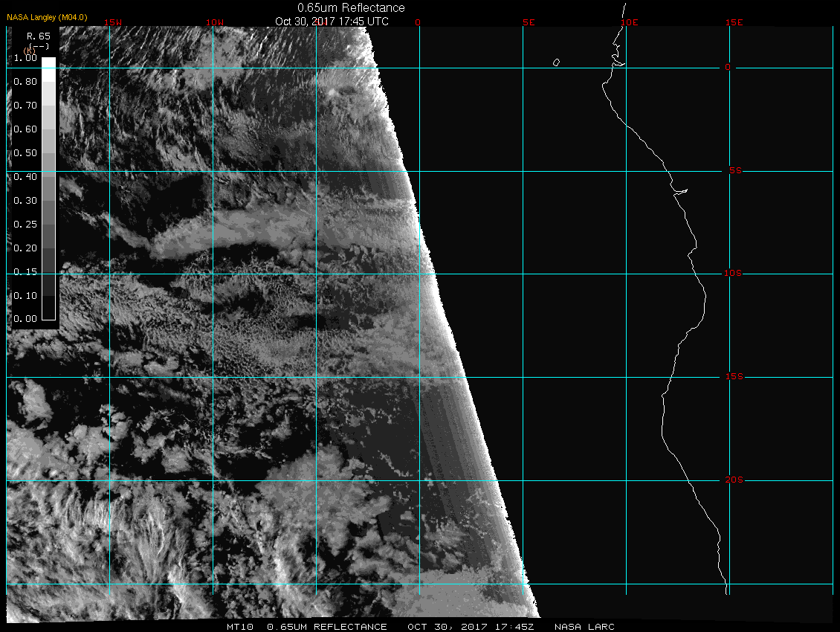The width and height of the screenshot is (840, 632).
Task: Click the 10S latitude label
Action: [x=733, y=274]
